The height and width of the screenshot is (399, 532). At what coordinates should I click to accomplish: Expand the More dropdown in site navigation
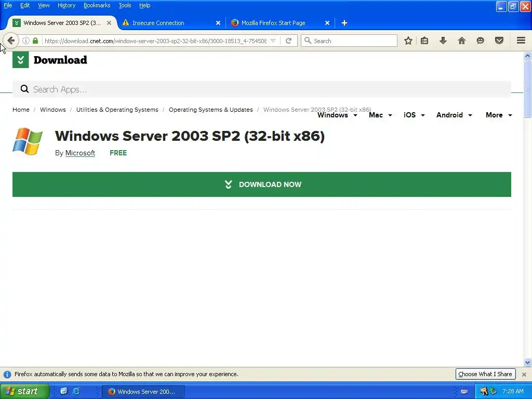point(499,115)
